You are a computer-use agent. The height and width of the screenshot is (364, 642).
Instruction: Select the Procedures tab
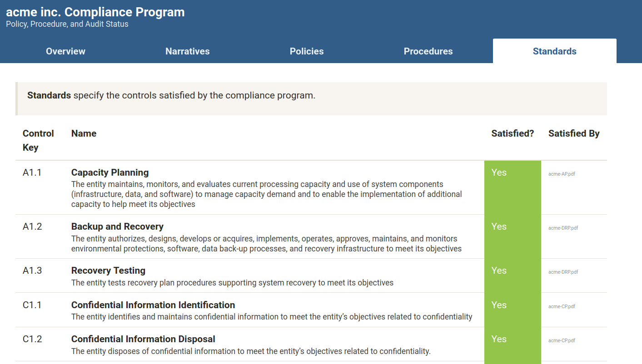(x=428, y=51)
